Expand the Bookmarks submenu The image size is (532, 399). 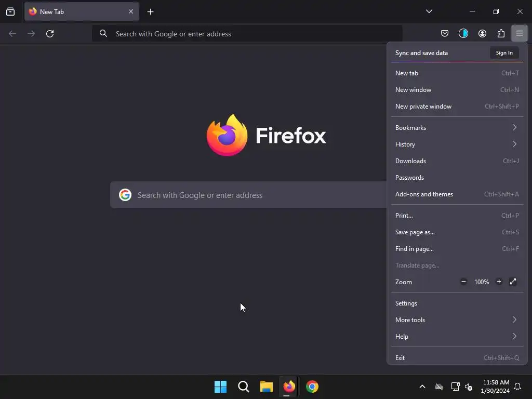457,128
